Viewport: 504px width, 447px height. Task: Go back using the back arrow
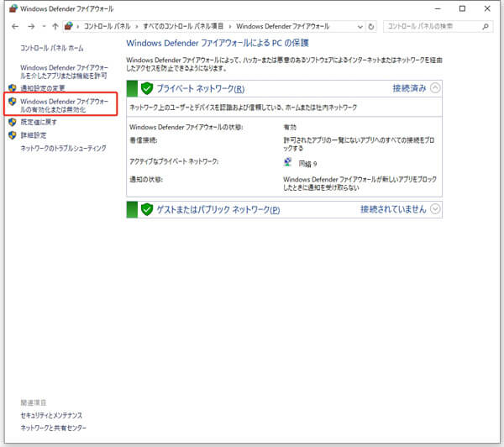[15, 26]
